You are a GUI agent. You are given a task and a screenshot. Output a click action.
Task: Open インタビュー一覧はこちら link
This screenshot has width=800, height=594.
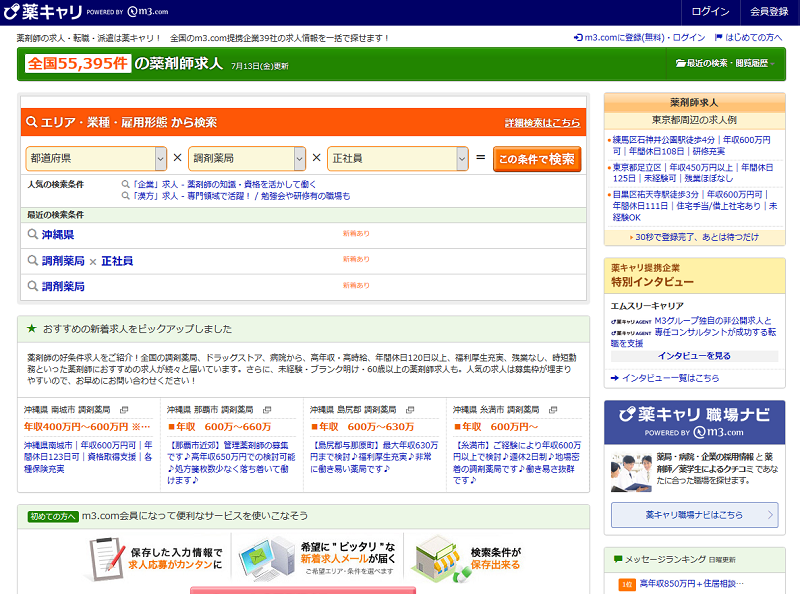[670, 378]
